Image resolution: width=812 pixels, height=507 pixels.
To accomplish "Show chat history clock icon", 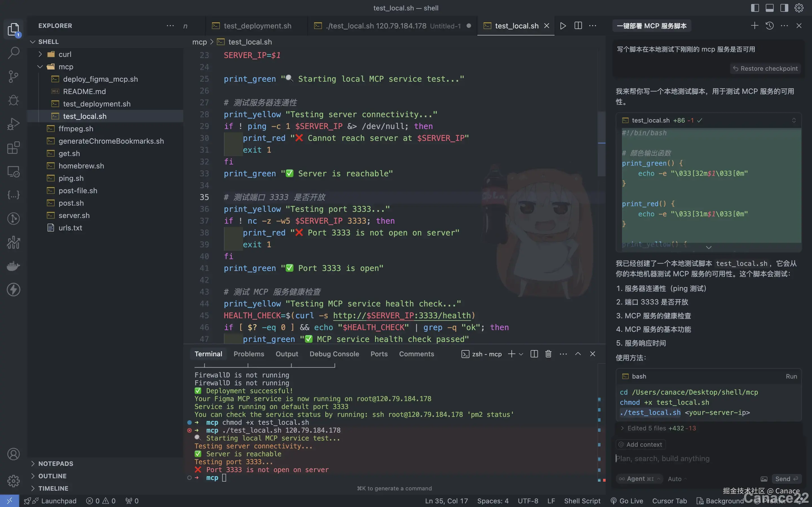I will 769,26.
